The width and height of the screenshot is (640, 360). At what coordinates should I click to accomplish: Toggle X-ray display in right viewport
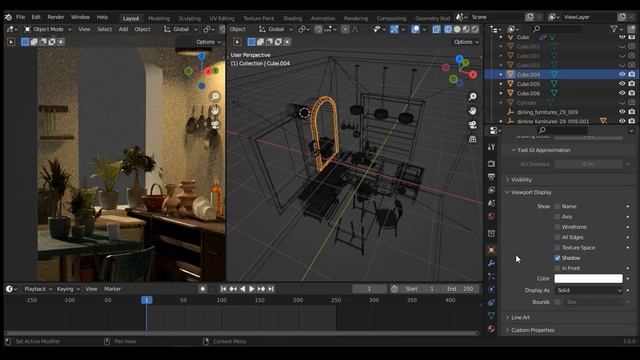pos(436,29)
